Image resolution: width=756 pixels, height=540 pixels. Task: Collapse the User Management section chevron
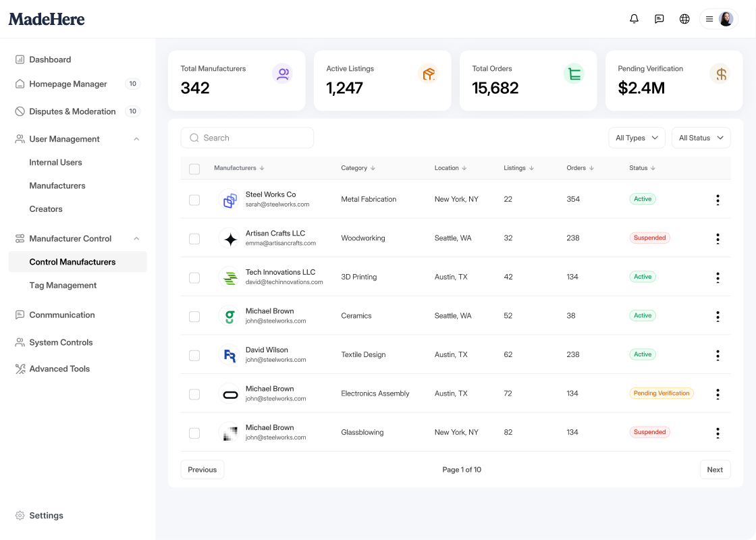[136, 139]
